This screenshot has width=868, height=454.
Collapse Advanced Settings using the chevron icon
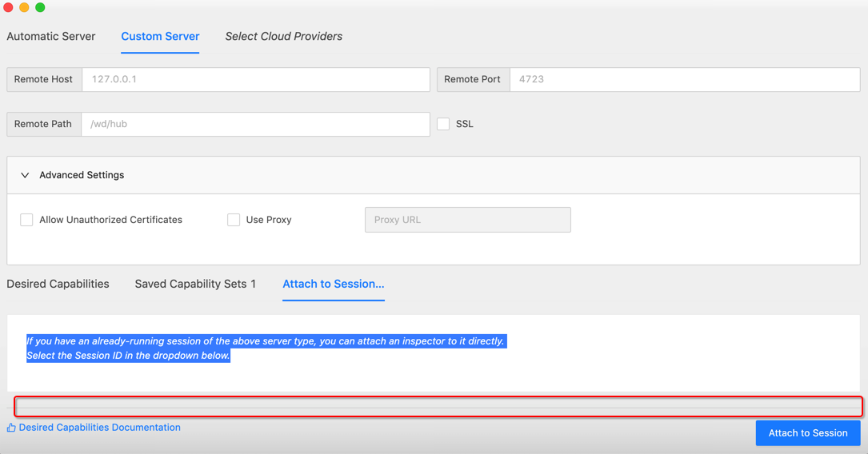(25, 175)
